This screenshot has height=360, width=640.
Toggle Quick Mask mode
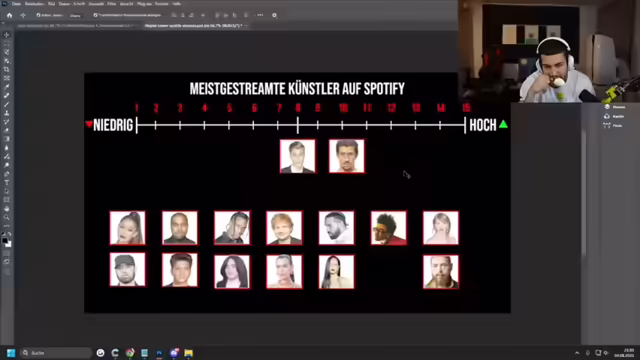click(7, 253)
